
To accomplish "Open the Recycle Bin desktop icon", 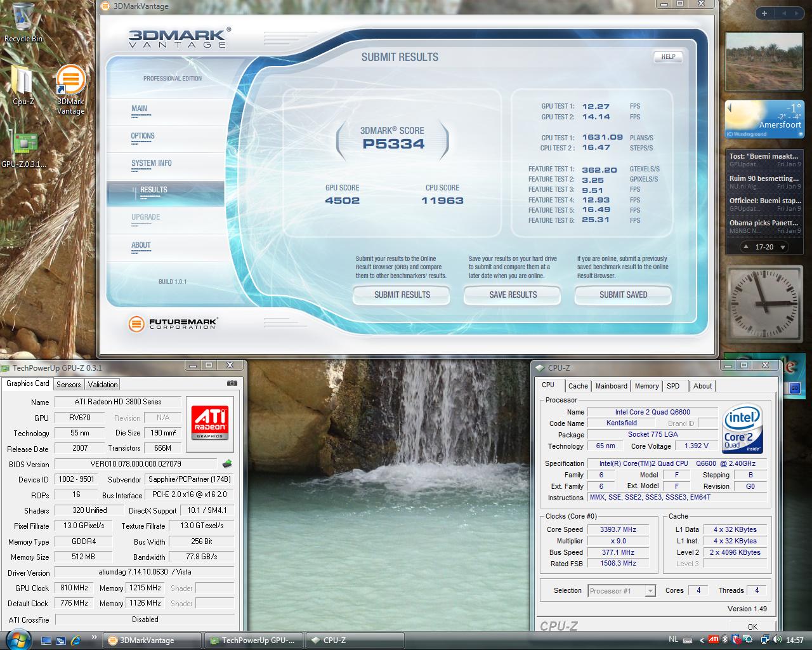I will (23, 22).
